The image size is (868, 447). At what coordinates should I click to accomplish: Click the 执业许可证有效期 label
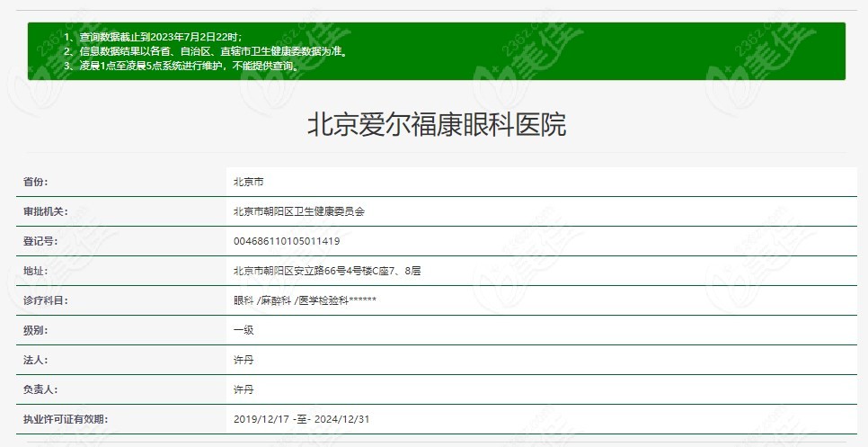pos(66,419)
